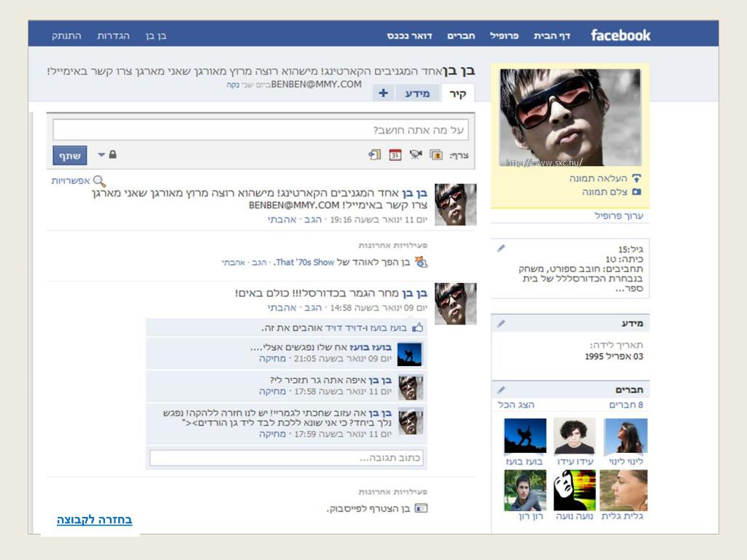
Task: Click הצג הכל to show all friends
Action: tap(516, 405)
